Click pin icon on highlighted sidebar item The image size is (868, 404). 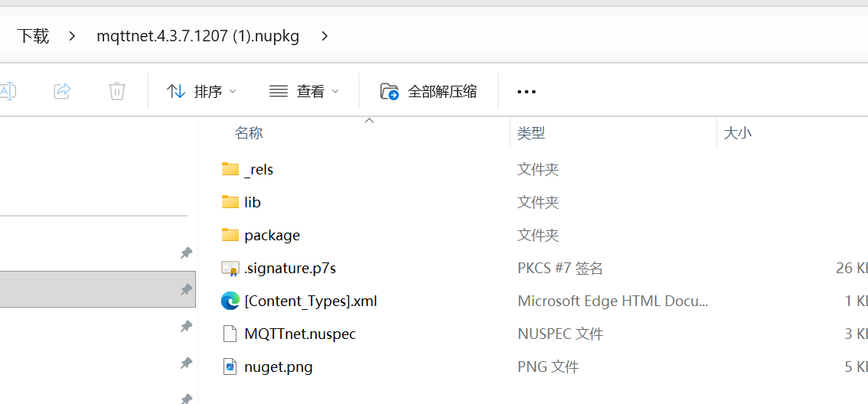187,289
